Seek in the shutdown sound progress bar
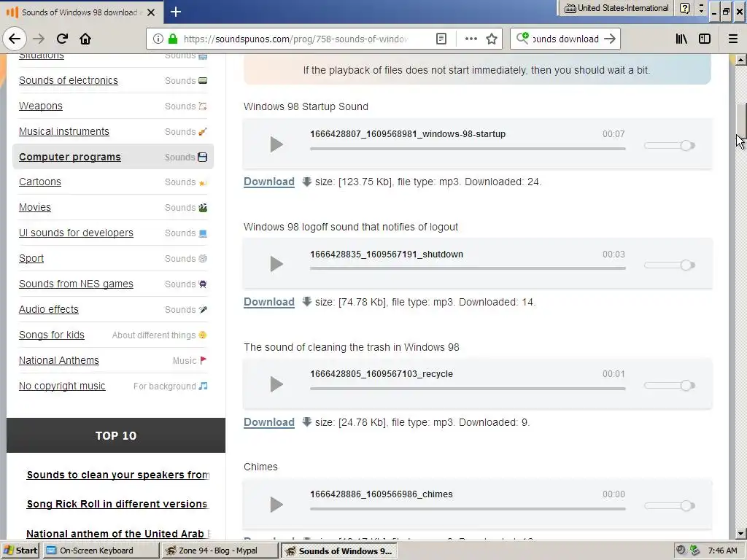Screen dimensions: 747x560 click(x=468, y=268)
